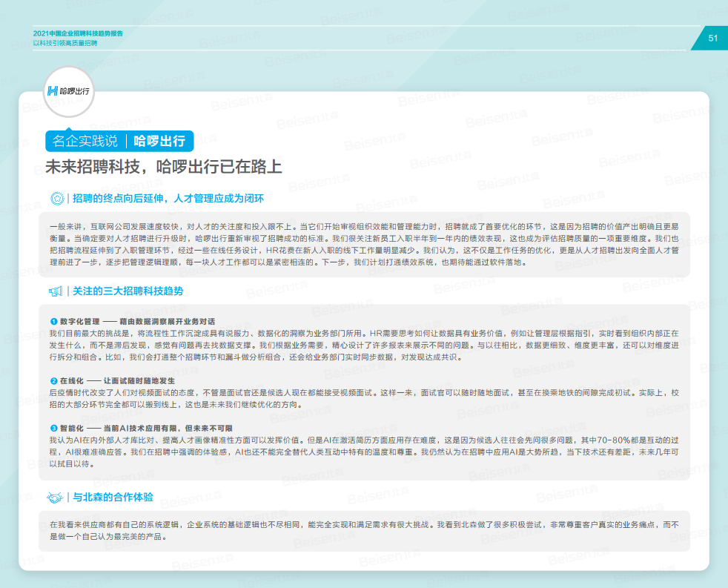Click paragraph line starting 一般来讲，互联网公司发展速度较快
This screenshot has width=728, height=588.
pos(364,227)
